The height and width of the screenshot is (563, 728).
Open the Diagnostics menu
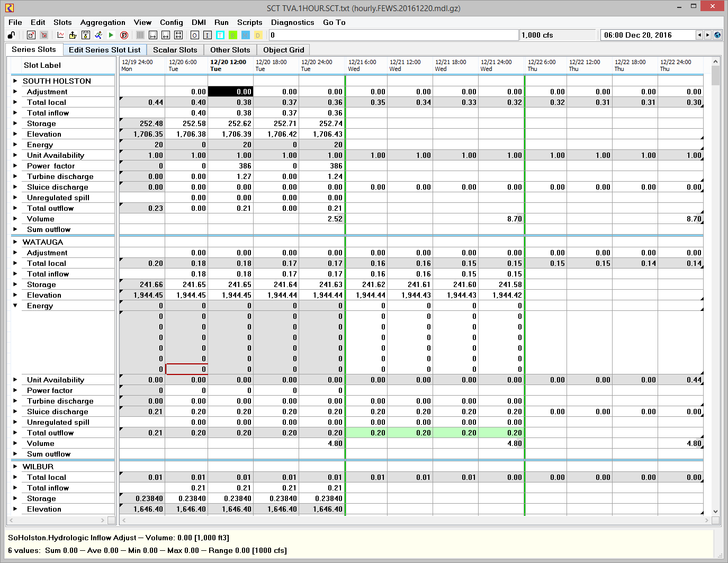tap(293, 22)
